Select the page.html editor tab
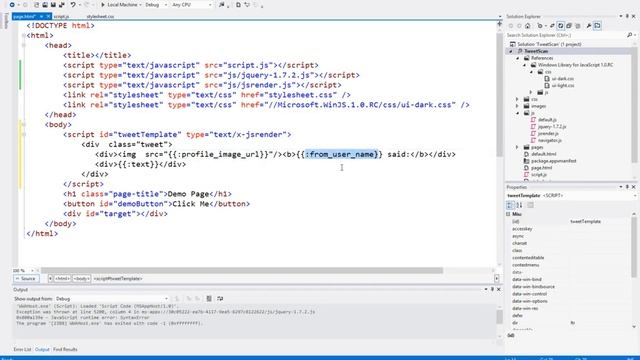 coord(24,16)
